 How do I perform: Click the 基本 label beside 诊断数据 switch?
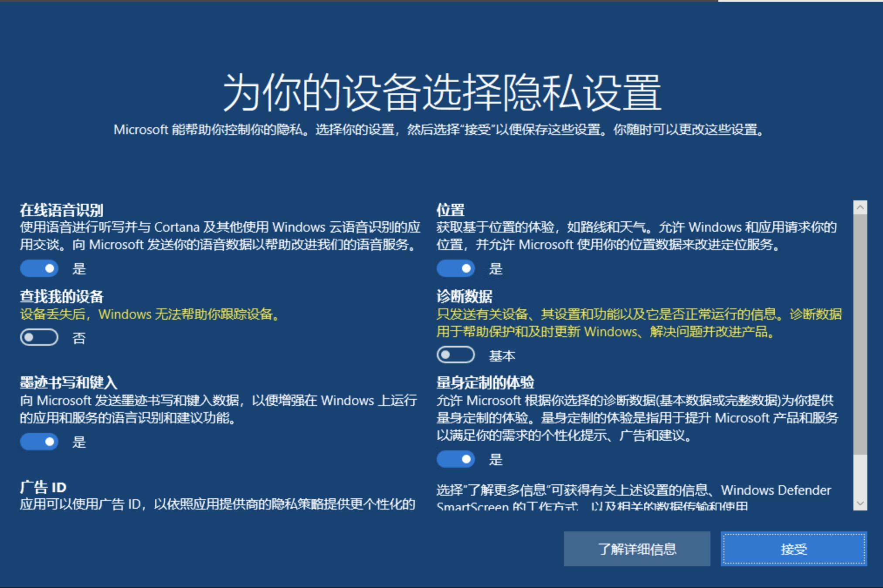tap(503, 355)
